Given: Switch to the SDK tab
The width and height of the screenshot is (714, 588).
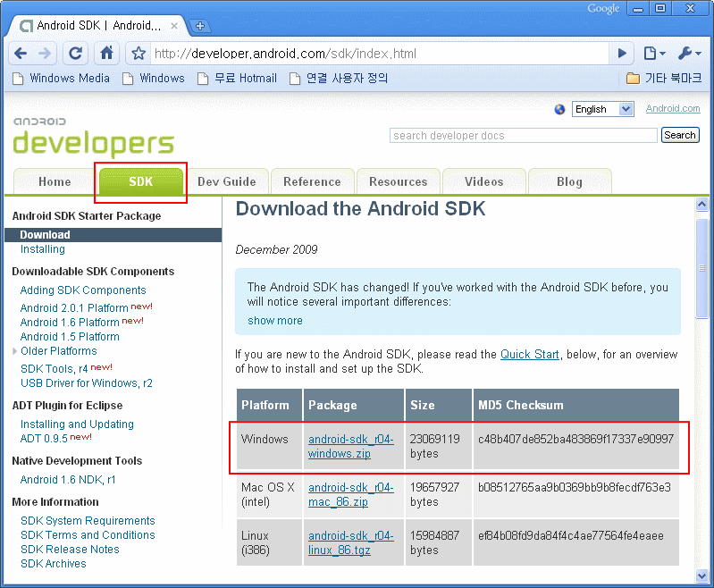Looking at the screenshot, I should pyautogui.click(x=140, y=181).
